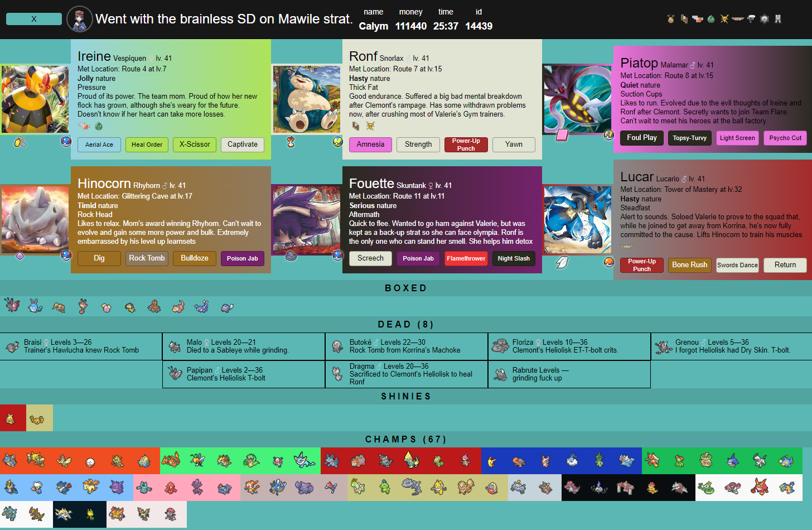Viewport: 812px width, 530px height.
Task: Click Ireine's held item icon below portrait
Action: click(x=20, y=142)
